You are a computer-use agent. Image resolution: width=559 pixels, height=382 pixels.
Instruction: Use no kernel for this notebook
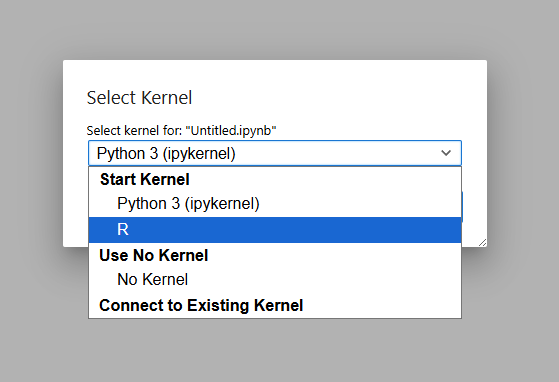tap(275, 280)
